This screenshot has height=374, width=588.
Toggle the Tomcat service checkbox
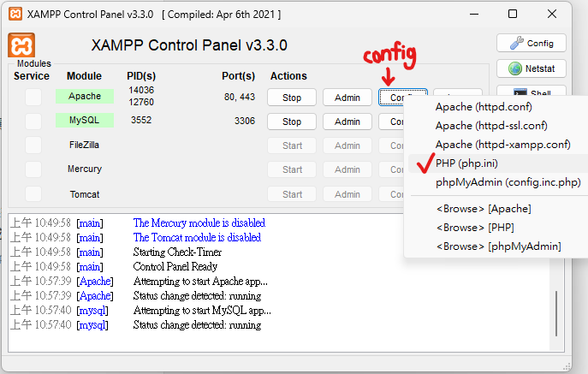click(33, 194)
